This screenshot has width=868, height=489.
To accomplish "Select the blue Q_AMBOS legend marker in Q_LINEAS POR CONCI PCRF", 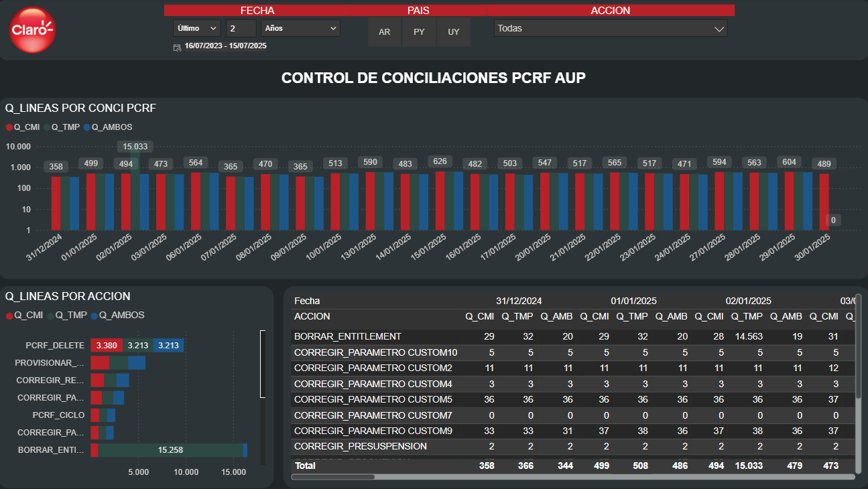I will point(87,127).
